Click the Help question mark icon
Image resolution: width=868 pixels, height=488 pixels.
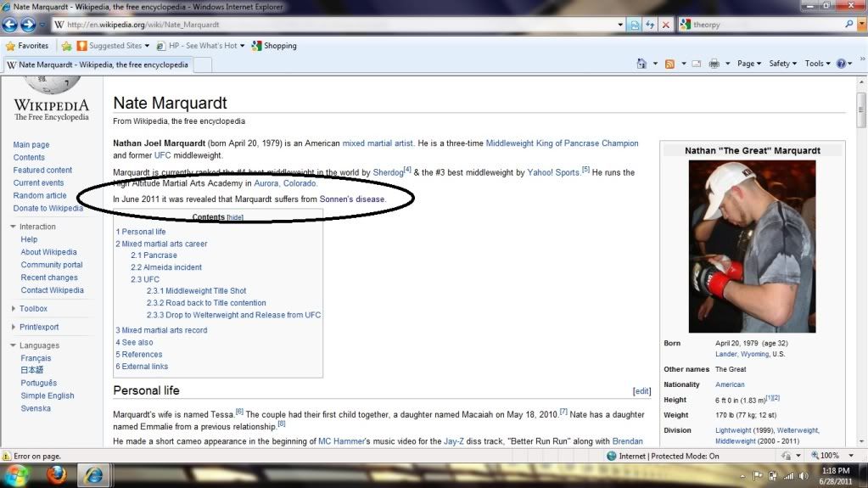click(841, 64)
